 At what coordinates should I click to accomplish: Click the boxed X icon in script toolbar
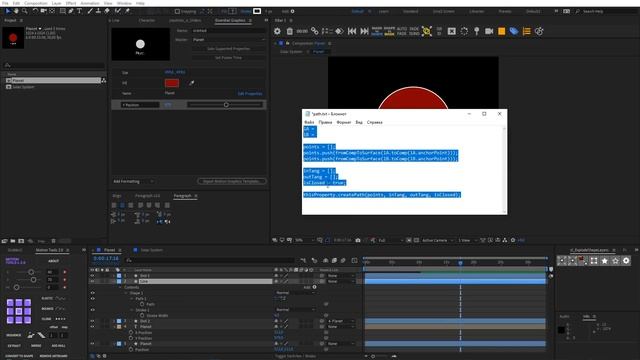pos(451,31)
